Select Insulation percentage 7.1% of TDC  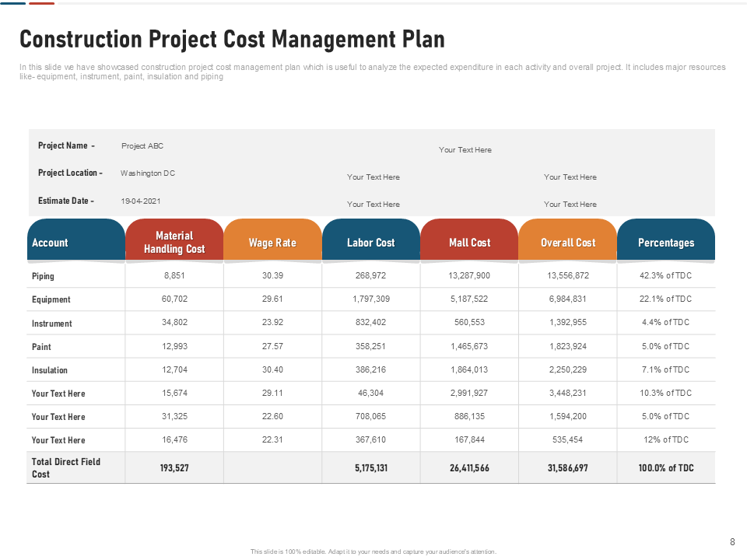coord(665,369)
